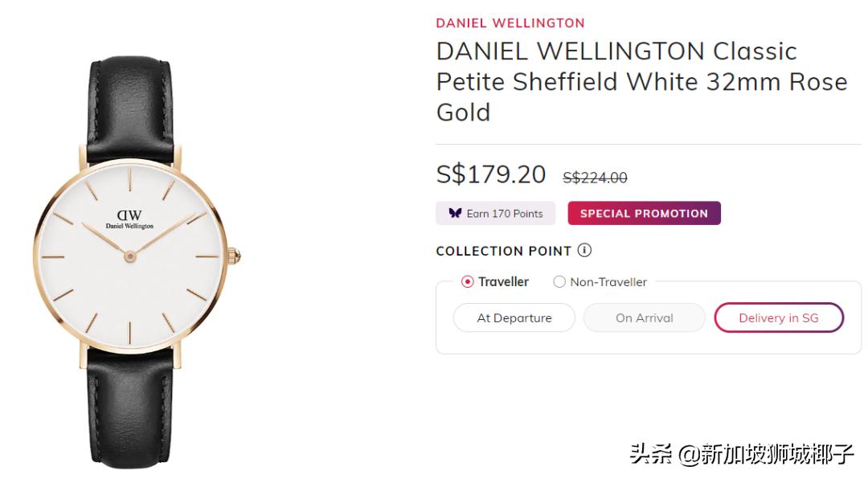Click the butterfly rewards points icon
The image size is (868, 479).
click(x=455, y=213)
